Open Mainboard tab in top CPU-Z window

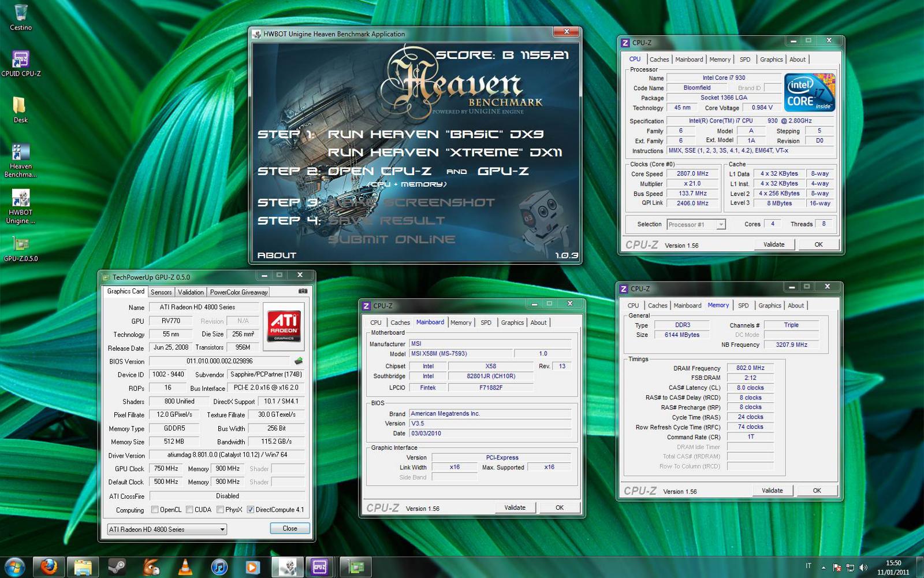tap(689, 60)
